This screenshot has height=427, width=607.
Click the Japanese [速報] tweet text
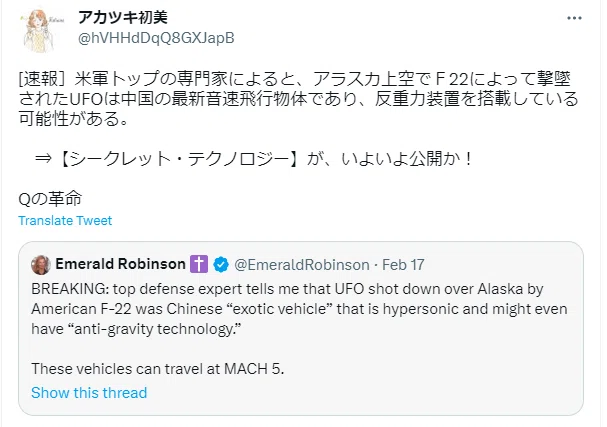coord(298,99)
